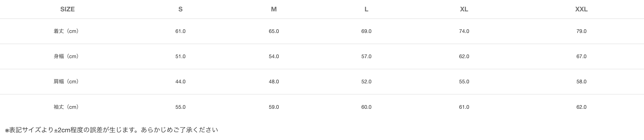Viewport: 644px width, 140px height.
Task: Select the XXL size column header
Action: [581, 9]
